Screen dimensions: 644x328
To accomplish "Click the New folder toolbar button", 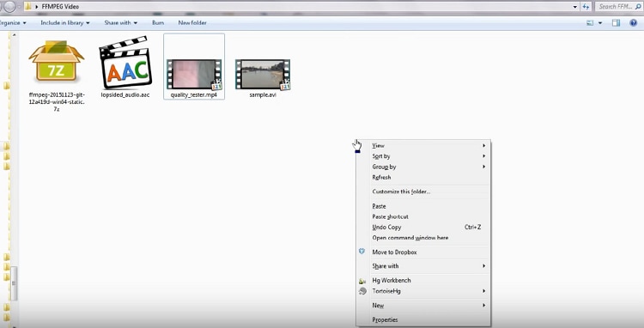I will [192, 22].
